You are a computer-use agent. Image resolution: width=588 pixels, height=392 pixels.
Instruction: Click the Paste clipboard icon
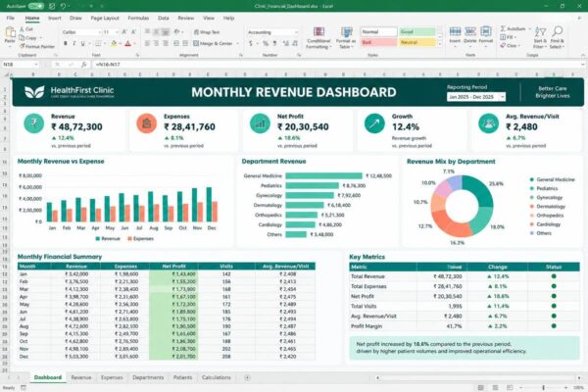coord(10,34)
